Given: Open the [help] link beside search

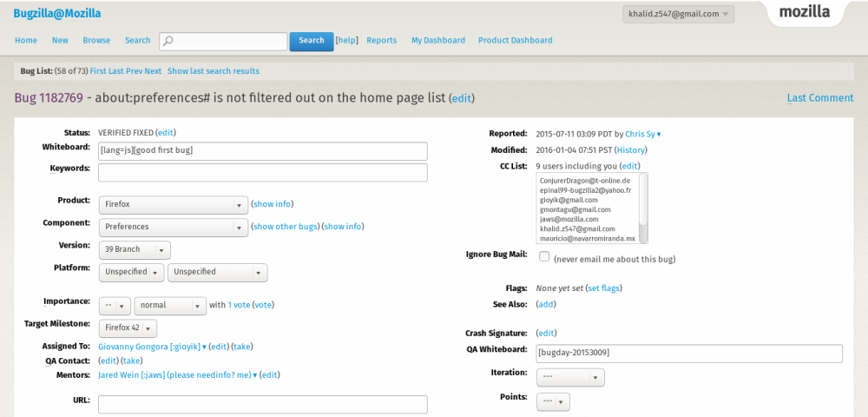Looking at the screenshot, I should (347, 41).
